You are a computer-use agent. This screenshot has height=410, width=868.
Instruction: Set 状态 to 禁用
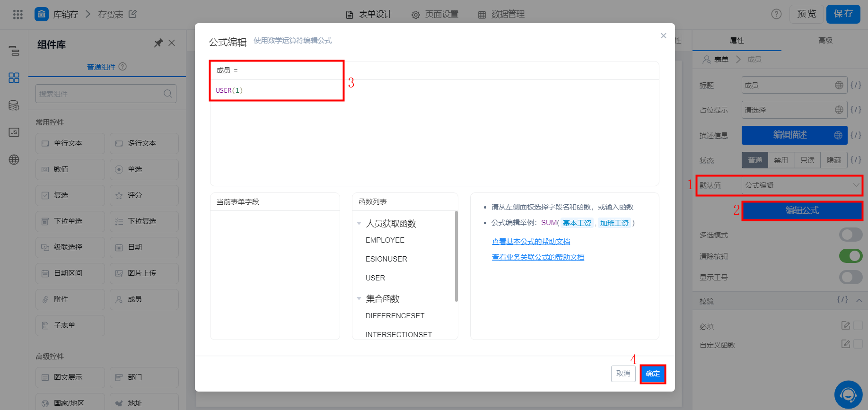click(781, 160)
